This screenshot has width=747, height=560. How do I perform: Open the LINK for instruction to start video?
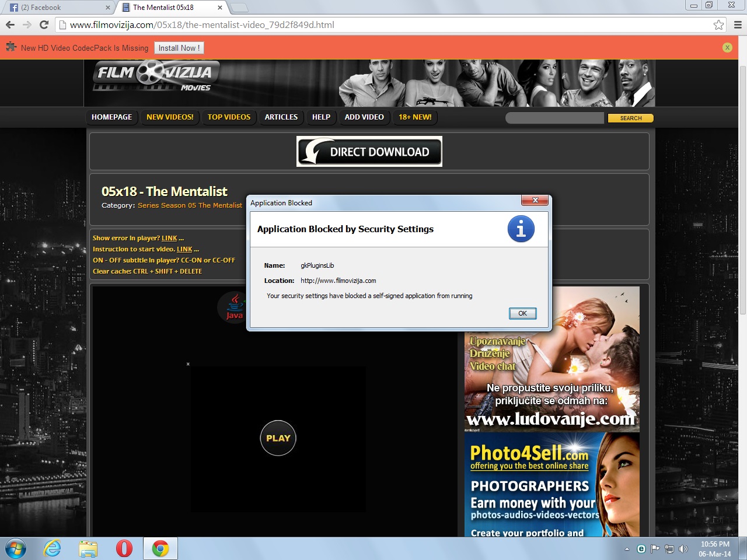point(184,249)
